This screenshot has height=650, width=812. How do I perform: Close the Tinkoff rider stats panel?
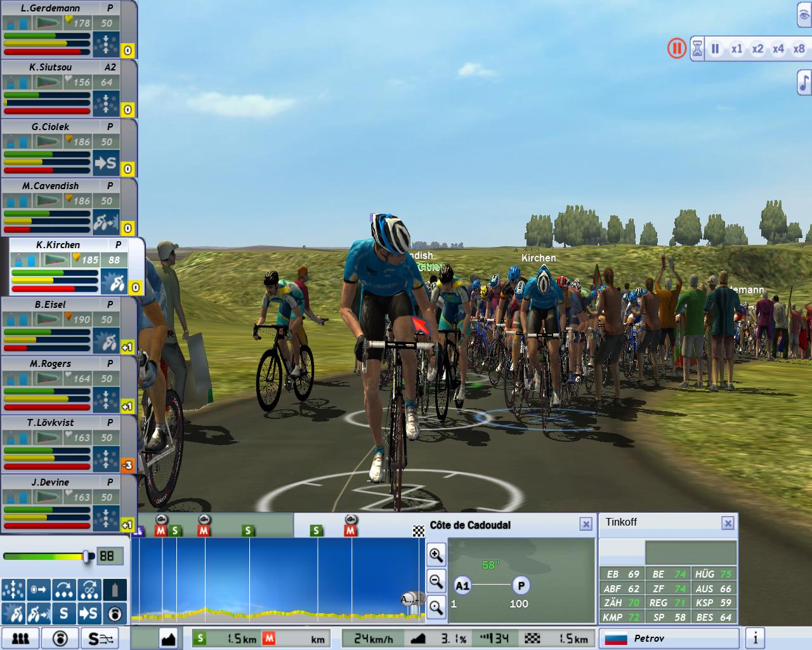728,523
